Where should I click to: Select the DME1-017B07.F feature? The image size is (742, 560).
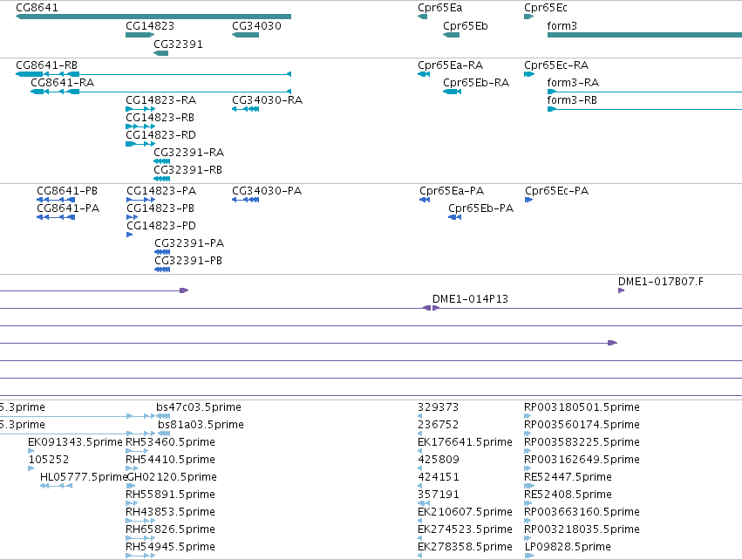622,290
